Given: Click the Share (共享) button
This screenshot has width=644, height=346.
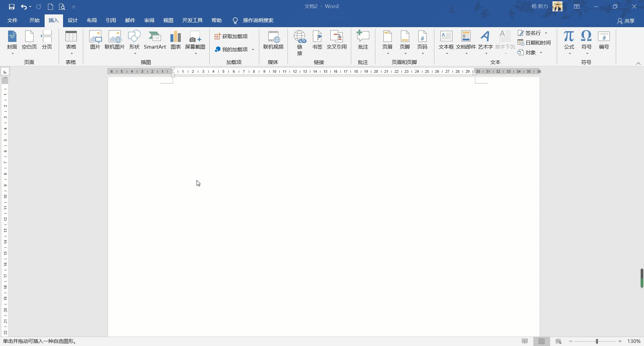Looking at the screenshot, I should click(x=626, y=21).
